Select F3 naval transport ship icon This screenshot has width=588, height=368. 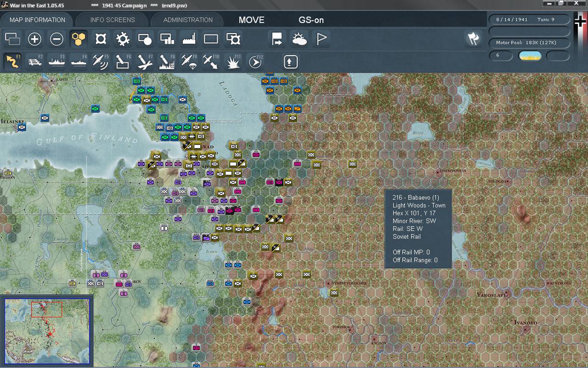(x=57, y=62)
